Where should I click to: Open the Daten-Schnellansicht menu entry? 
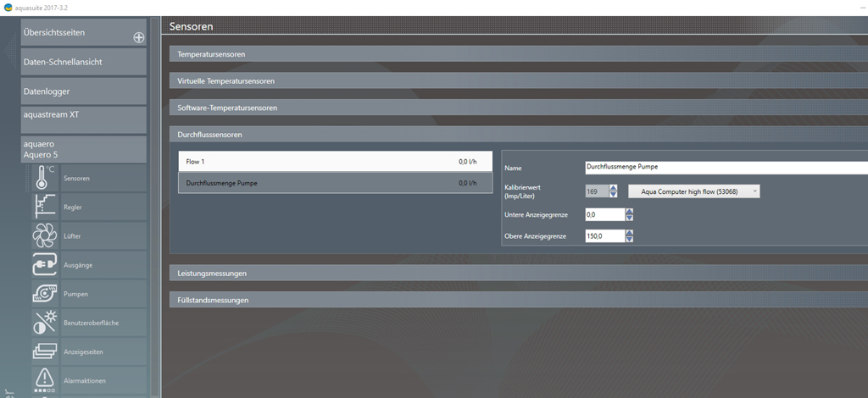tap(83, 63)
